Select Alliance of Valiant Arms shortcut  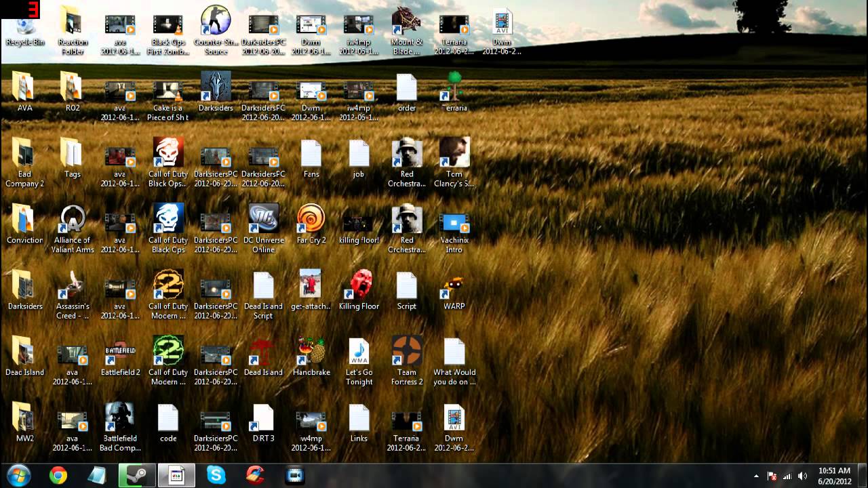pos(73,229)
